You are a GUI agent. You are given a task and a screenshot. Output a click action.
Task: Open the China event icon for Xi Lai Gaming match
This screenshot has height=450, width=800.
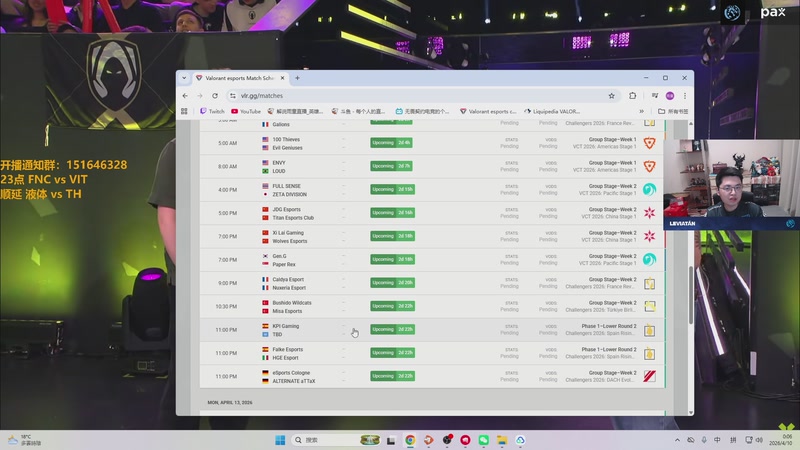649,236
